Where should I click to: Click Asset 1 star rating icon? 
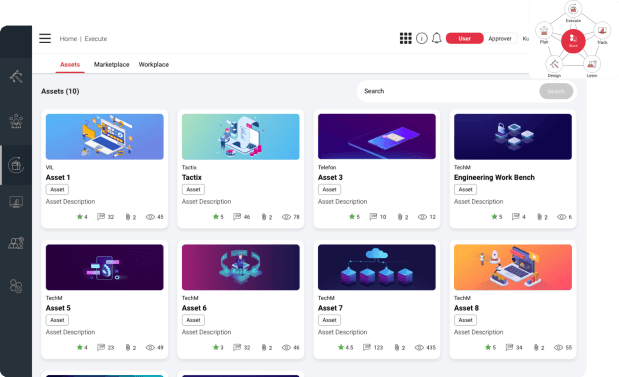[x=79, y=216]
